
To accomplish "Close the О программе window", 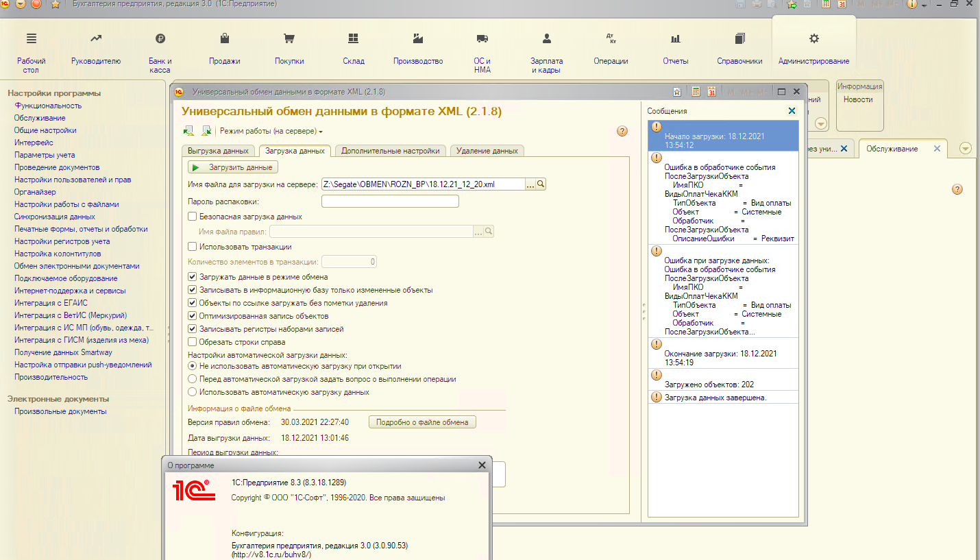I will (x=482, y=465).
